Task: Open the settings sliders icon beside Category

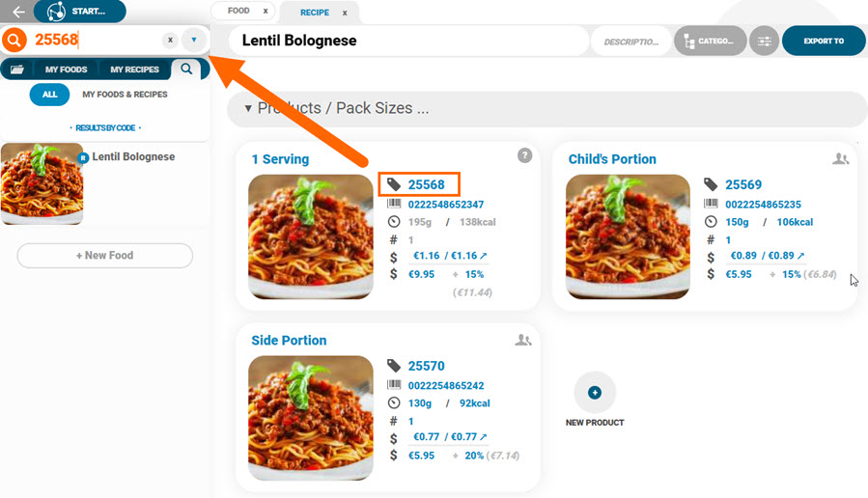Action: [x=765, y=41]
